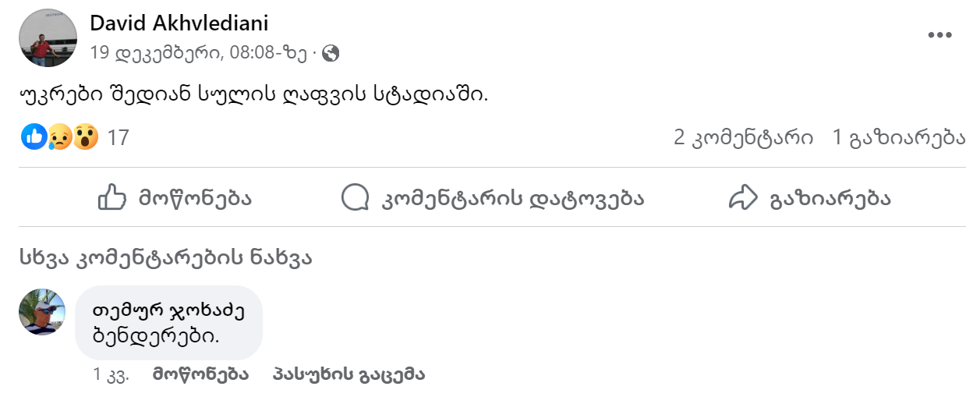The height and width of the screenshot is (397, 980).
Task: Open David Akhvlediani's profile picture
Action: click(48, 37)
